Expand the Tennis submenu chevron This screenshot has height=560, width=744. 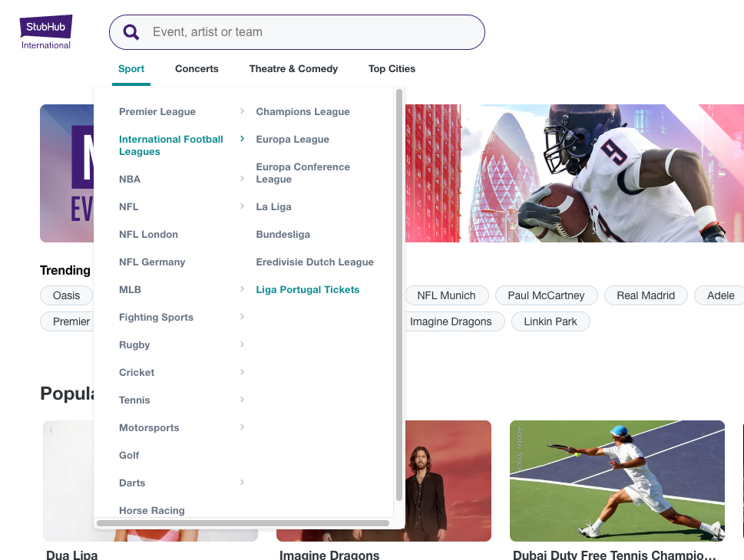pos(242,399)
